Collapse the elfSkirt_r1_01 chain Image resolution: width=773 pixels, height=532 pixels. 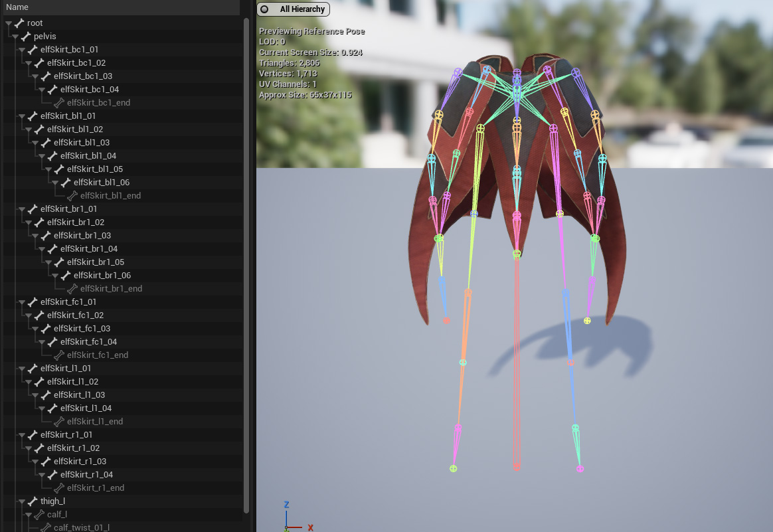pos(22,435)
